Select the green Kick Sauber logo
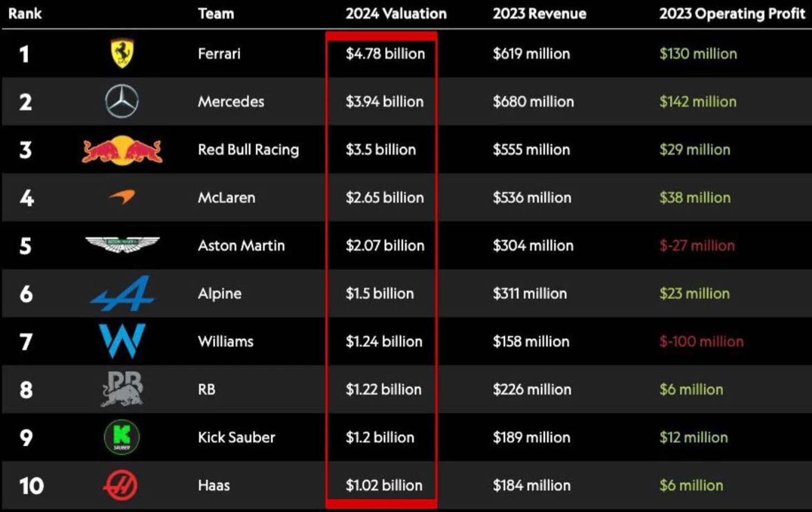Image resolution: width=812 pixels, height=512 pixels. point(122,437)
